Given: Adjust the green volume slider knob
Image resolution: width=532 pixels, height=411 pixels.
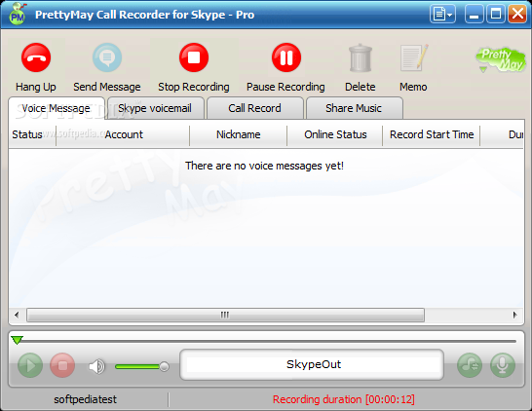Looking at the screenshot, I should coord(165,366).
